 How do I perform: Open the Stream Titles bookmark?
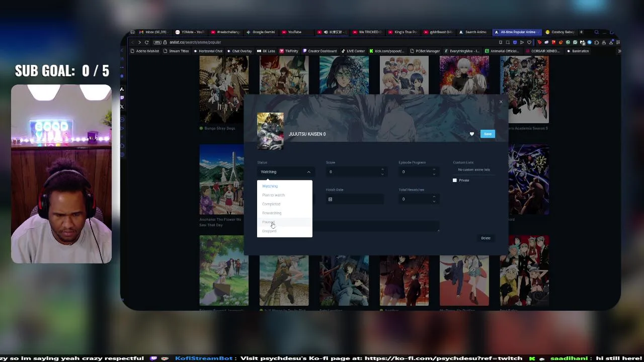point(176,51)
